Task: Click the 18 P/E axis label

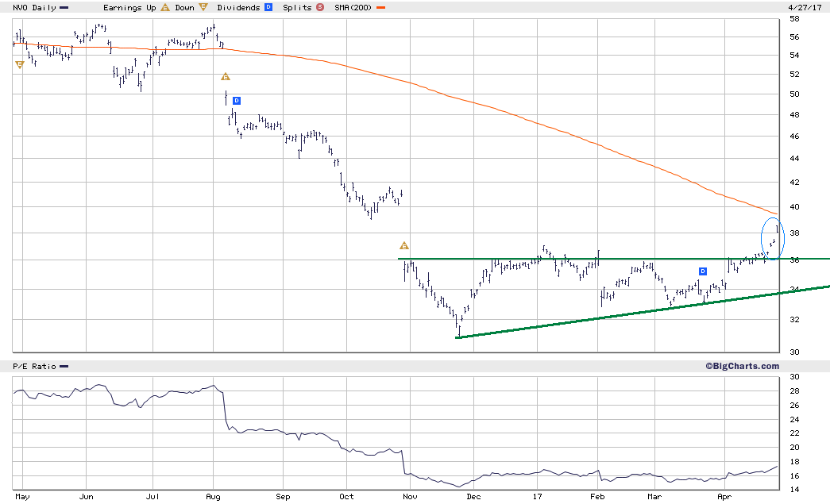Action: click(794, 462)
